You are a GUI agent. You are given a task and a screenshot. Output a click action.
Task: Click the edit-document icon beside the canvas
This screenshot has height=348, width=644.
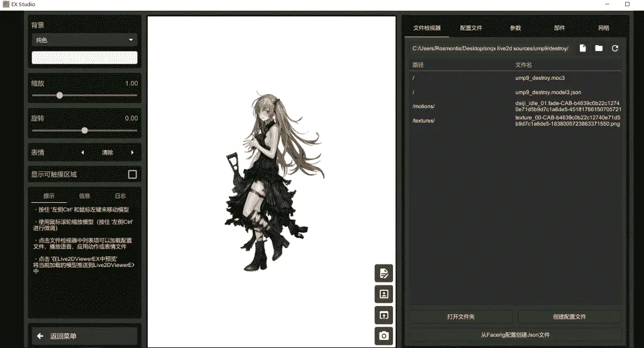tap(384, 273)
